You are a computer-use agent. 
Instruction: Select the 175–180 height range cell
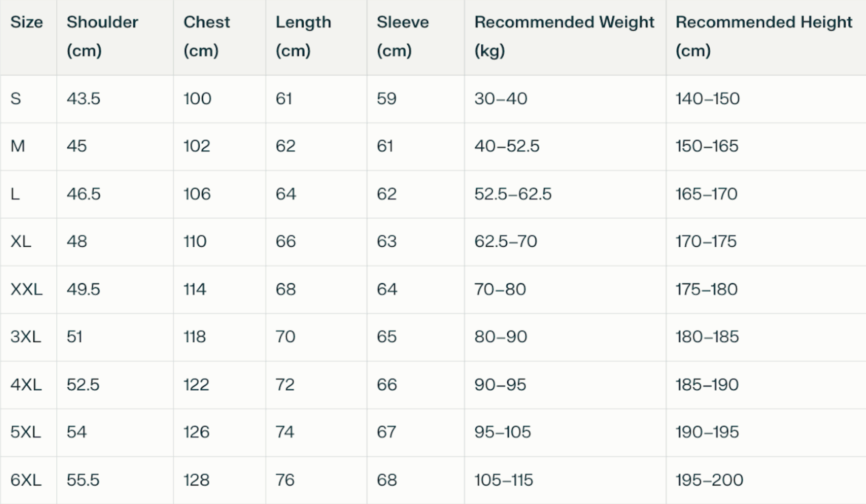pyautogui.click(x=706, y=289)
